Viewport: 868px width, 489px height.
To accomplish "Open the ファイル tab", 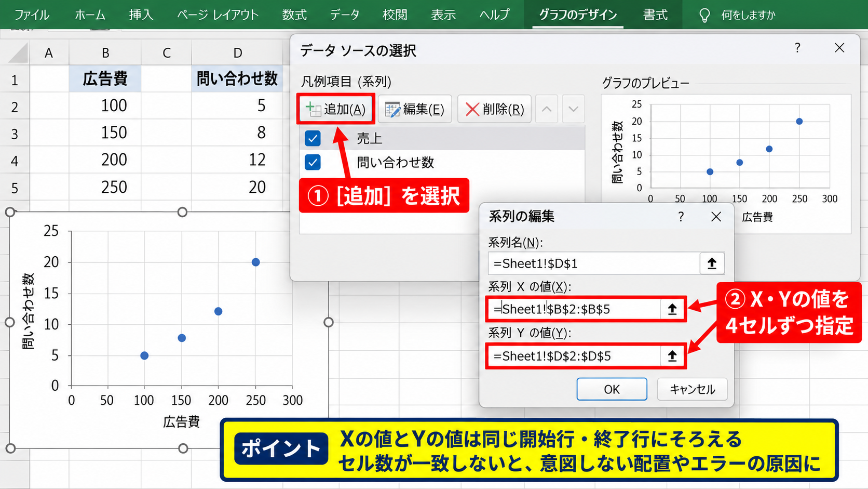I will (x=32, y=15).
